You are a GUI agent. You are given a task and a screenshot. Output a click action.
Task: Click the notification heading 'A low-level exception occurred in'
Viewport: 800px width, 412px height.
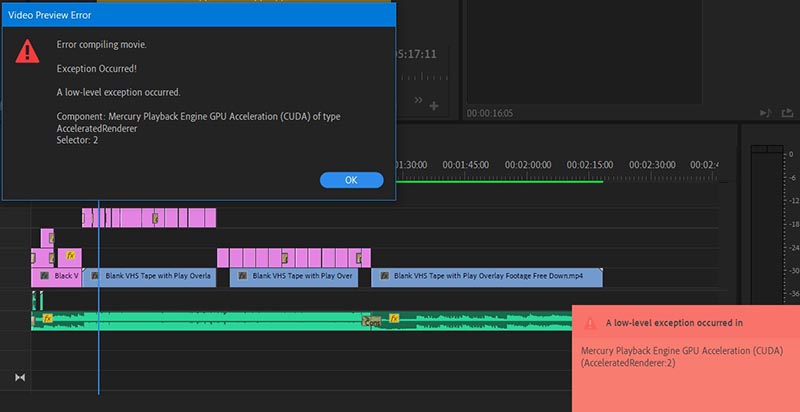tap(674, 323)
